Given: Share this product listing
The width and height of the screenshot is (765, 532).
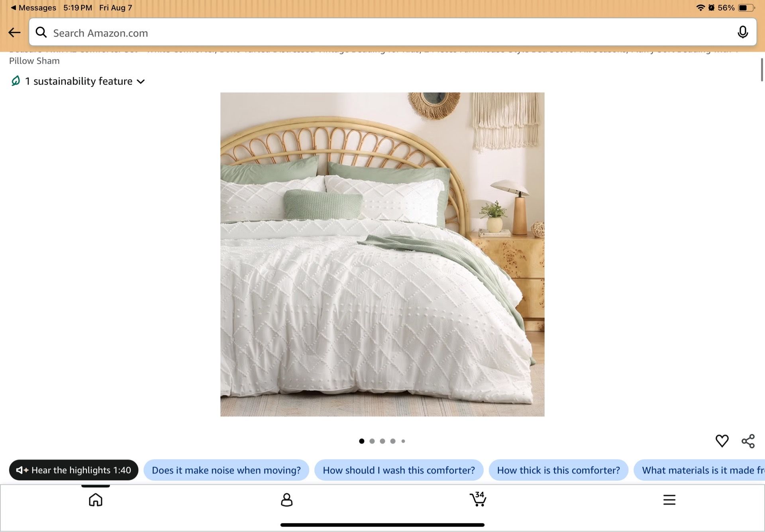Looking at the screenshot, I should point(748,441).
